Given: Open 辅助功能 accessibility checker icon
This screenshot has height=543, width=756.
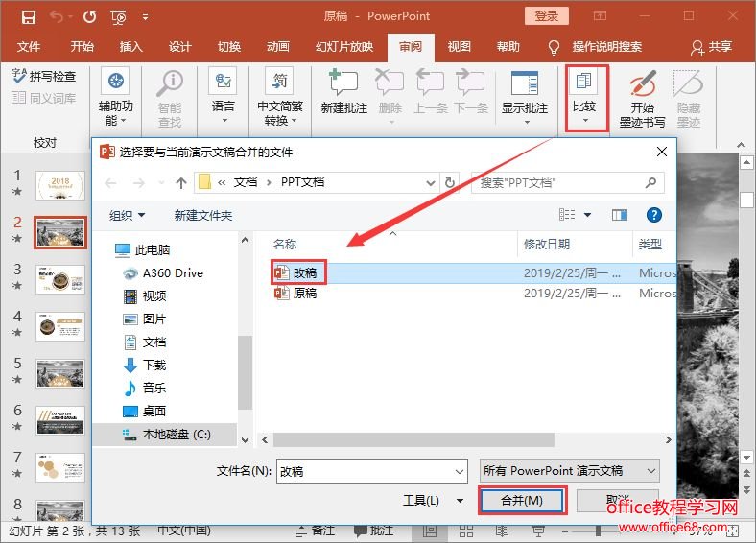Looking at the screenshot, I should coord(116,81).
